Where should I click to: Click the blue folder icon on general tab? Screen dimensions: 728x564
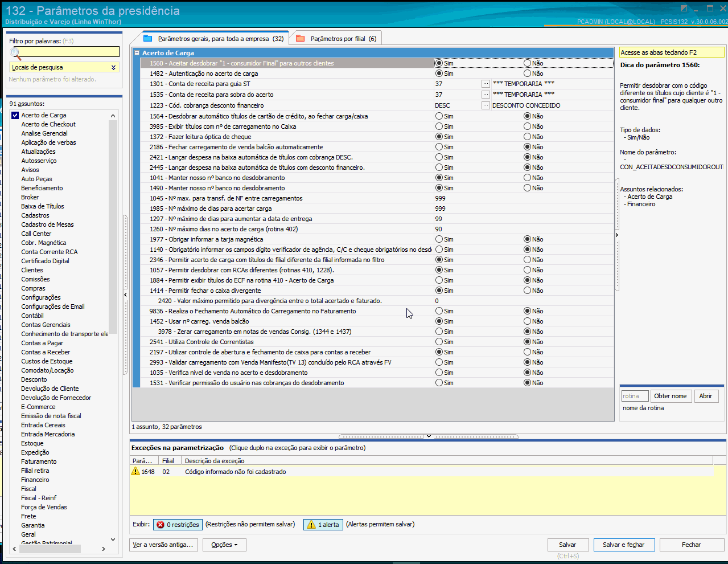tap(148, 38)
